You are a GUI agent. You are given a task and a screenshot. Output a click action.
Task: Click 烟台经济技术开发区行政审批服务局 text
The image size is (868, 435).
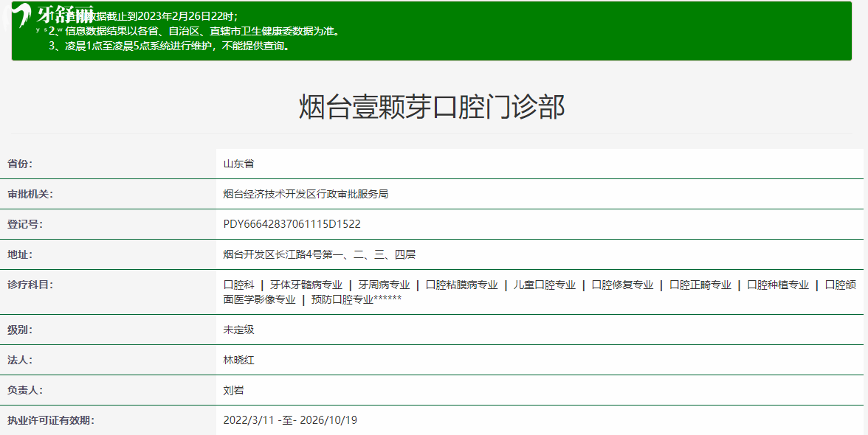[306, 194]
